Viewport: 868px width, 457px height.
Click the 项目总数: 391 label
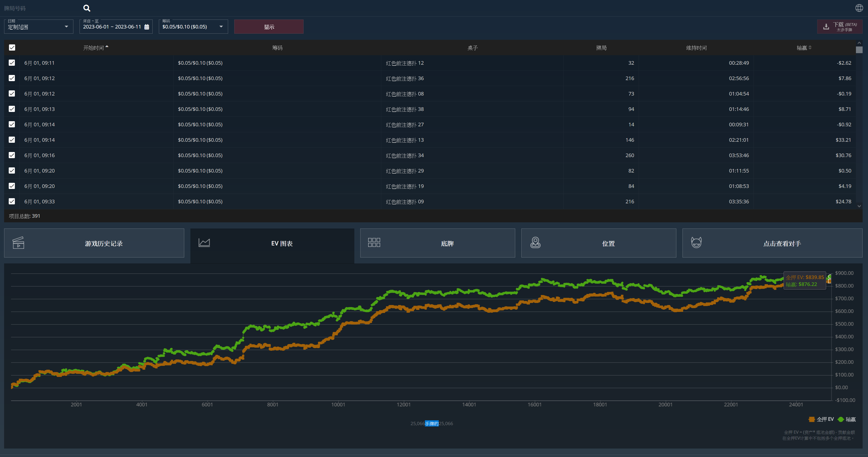pos(24,216)
